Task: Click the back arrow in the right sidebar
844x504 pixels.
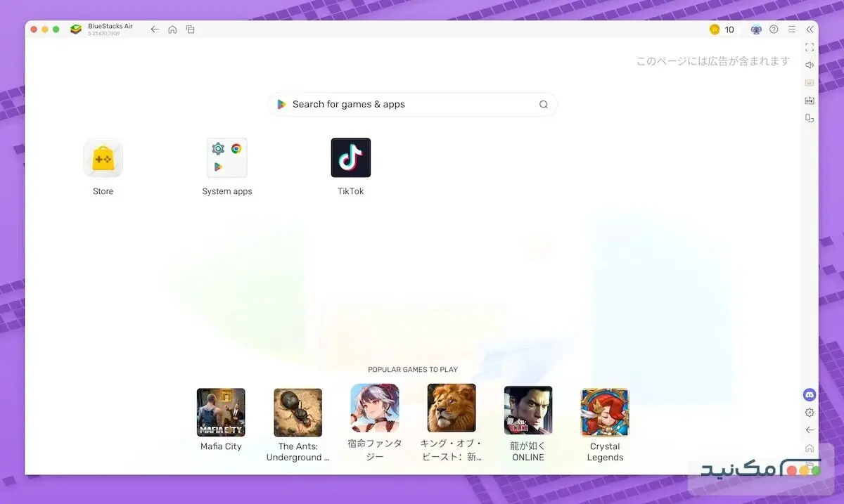Action: [x=809, y=429]
